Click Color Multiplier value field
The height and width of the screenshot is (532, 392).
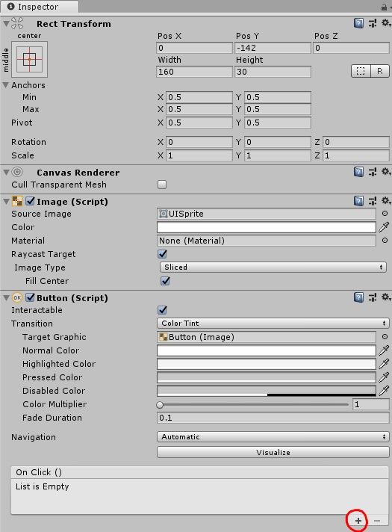point(370,404)
